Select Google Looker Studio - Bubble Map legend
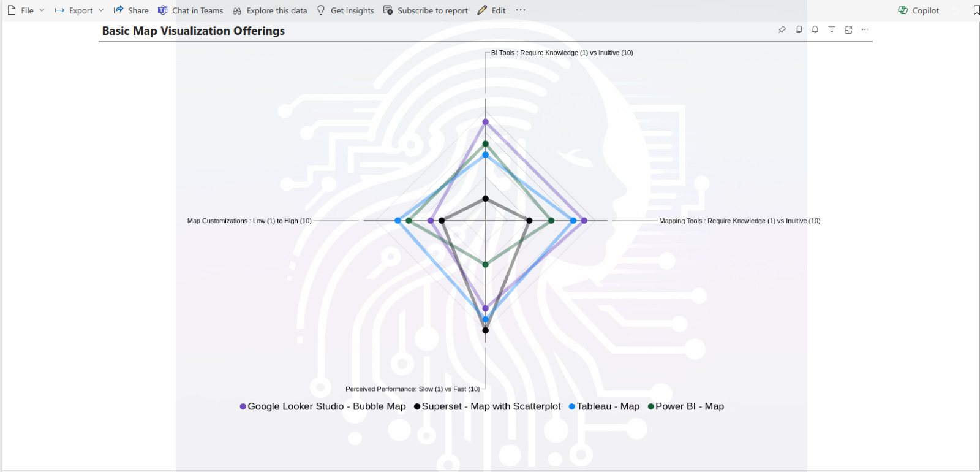The width and height of the screenshot is (980, 472). coord(323,406)
